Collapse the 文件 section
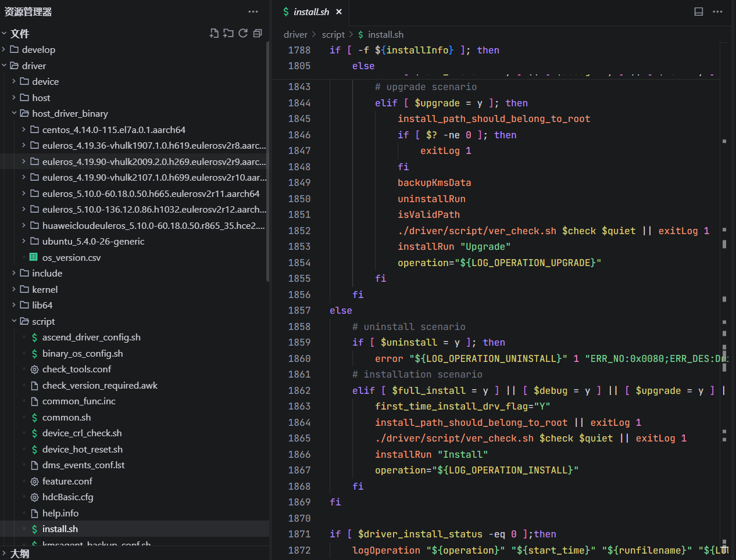The image size is (736, 560). pos(4,34)
